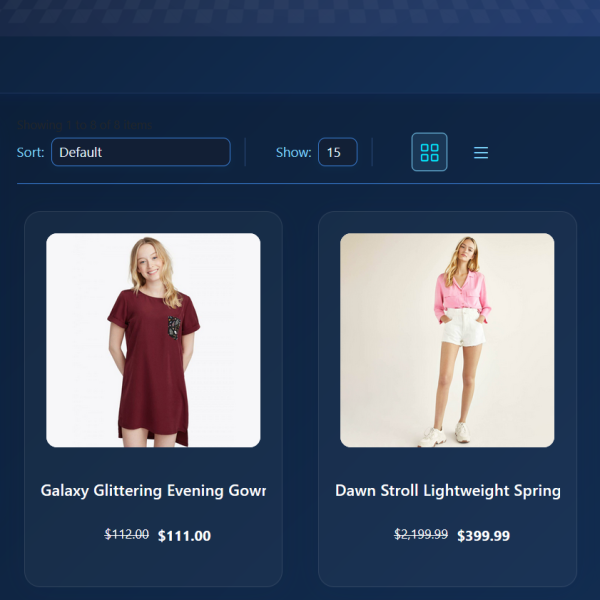Image resolution: width=600 pixels, height=600 pixels.
Task: Click the struck-through $2,199.99 price
Action: click(421, 534)
